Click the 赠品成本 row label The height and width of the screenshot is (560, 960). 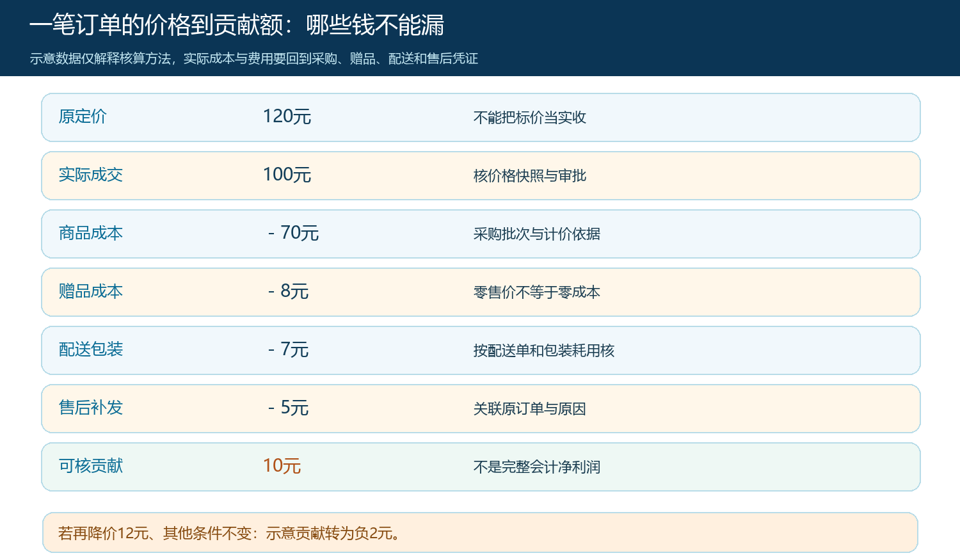click(91, 291)
